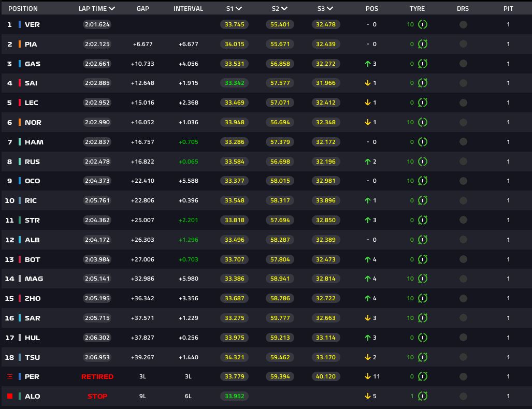Image resolution: width=532 pixels, height=409 pixels.
Task: Click the GAP column header
Action: [142, 9]
